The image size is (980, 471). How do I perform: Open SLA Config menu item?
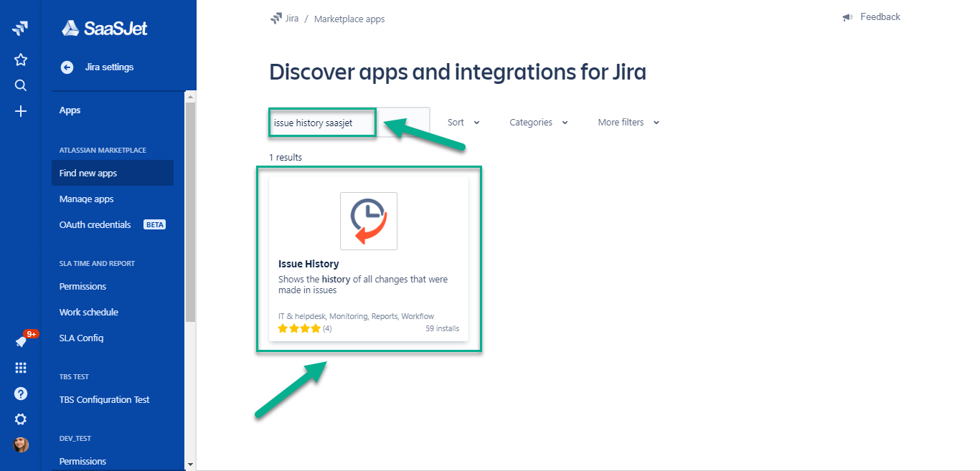pos(82,338)
